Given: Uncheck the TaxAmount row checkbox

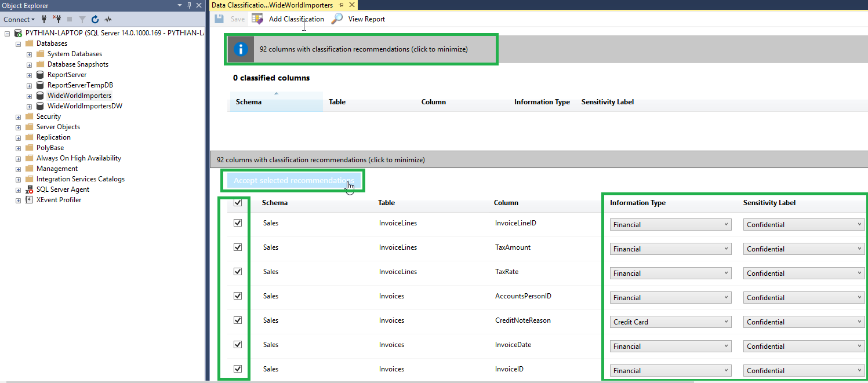Looking at the screenshot, I should (237, 247).
